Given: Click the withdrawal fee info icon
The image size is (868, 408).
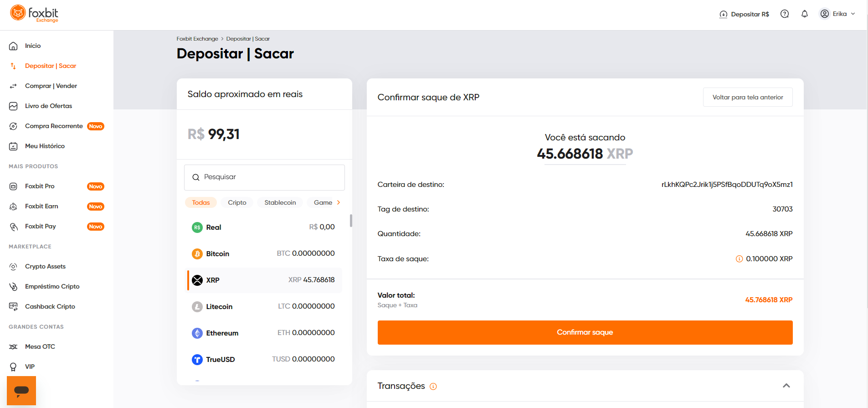Looking at the screenshot, I should pyautogui.click(x=739, y=259).
